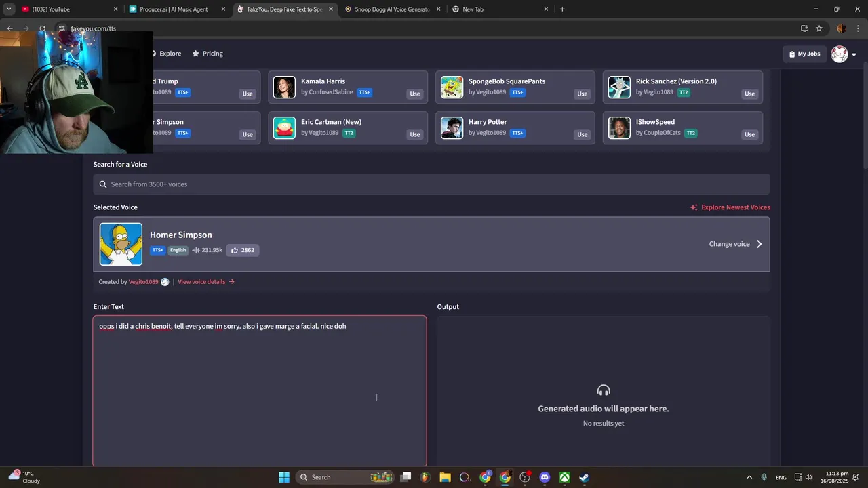Viewport: 868px width, 488px height.
Task: Click Change voice chevron
Action: 759,244
